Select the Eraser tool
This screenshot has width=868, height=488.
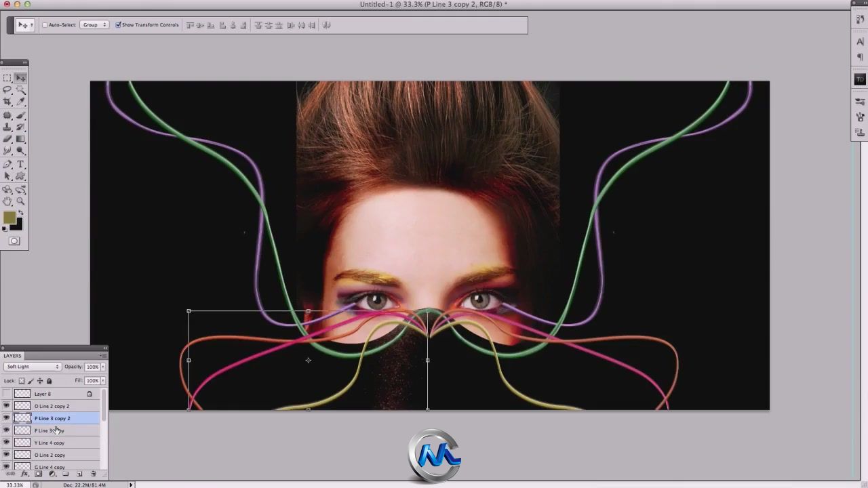click(7, 139)
